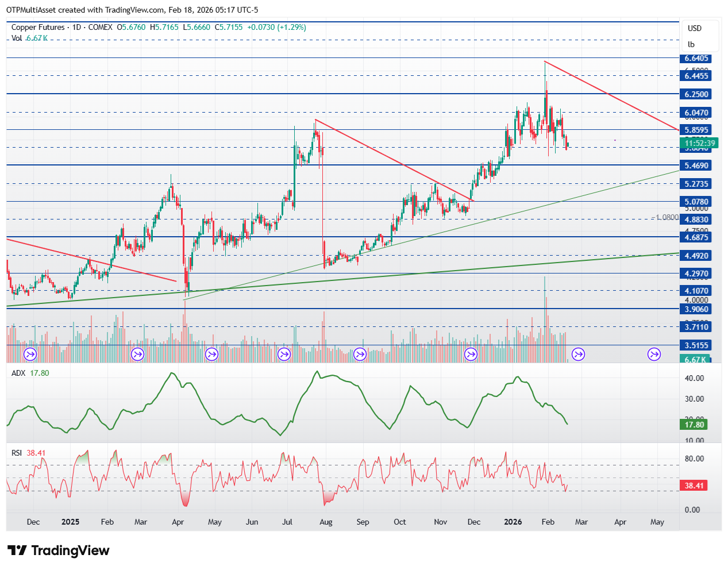The height and width of the screenshot is (570, 728).
Task: Click the purple rollover icon near Sep 2025
Action: coord(360,354)
